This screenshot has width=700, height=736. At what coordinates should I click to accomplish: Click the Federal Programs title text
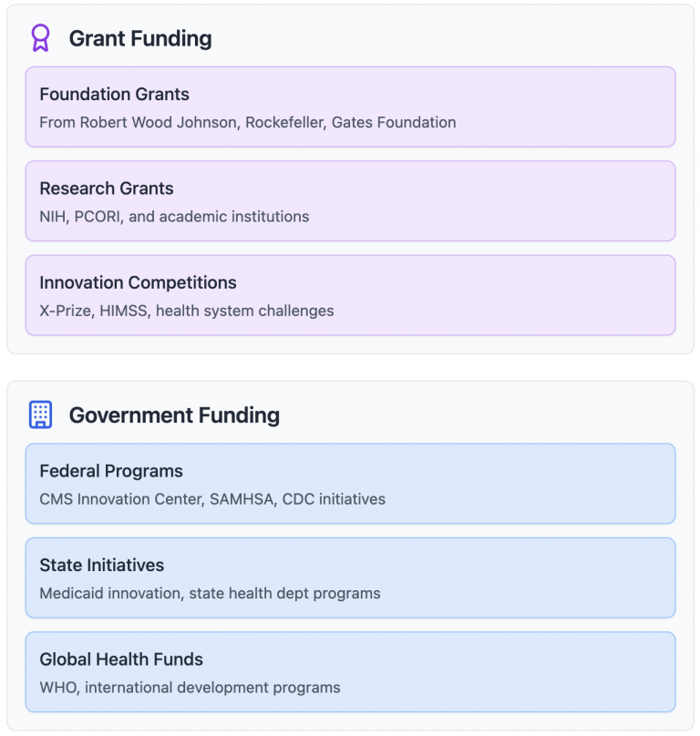(x=111, y=471)
